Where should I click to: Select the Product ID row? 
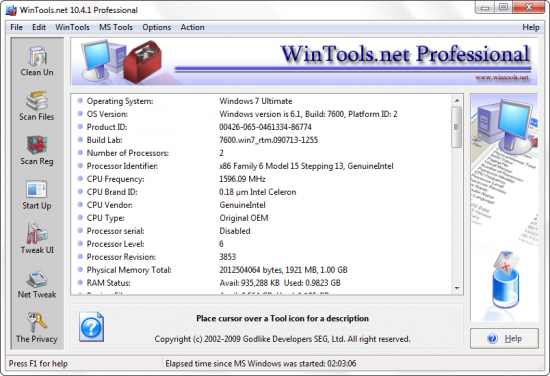pos(261,127)
